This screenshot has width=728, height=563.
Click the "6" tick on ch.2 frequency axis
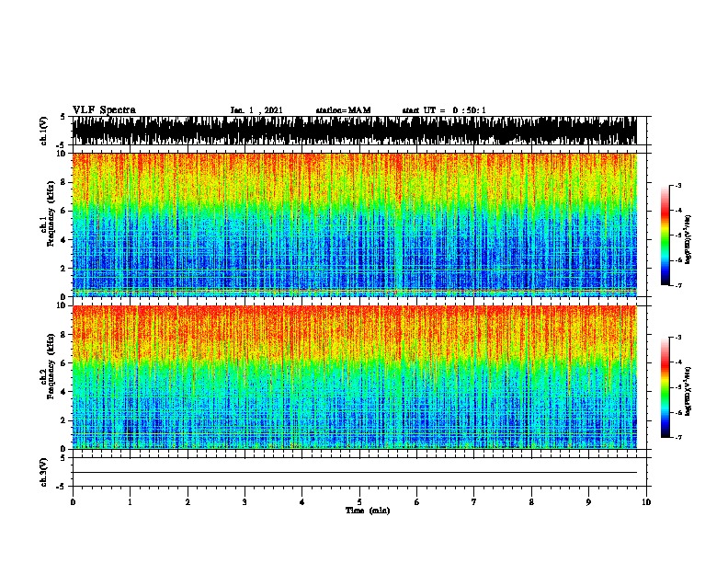[x=63, y=363]
